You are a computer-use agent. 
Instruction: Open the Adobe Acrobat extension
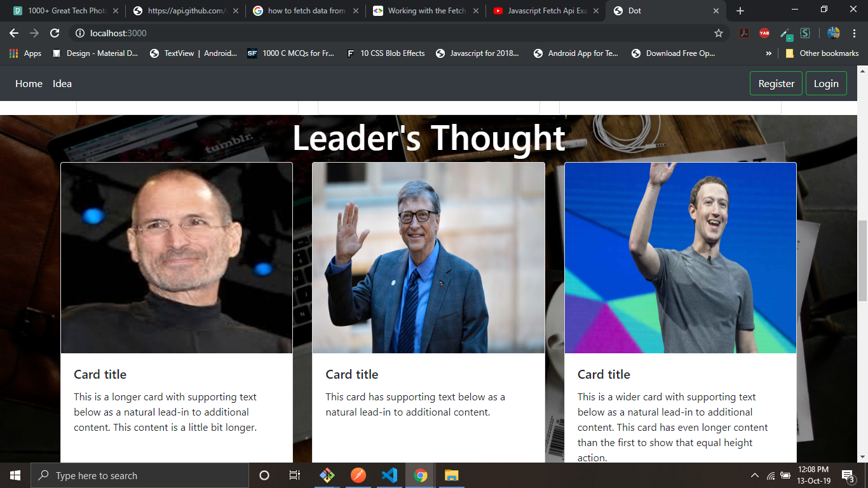744,33
